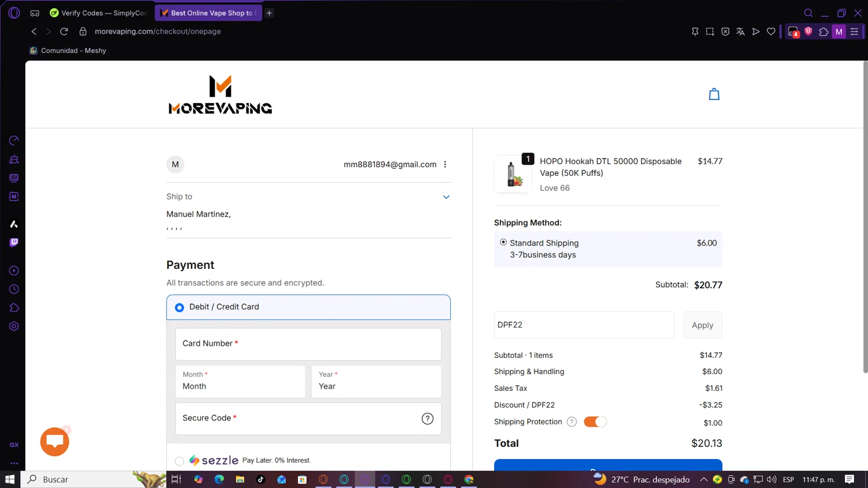Screen dimensions: 868x488
Task: Click the HOPO Hookah vape product thumbnail
Action: [513, 173]
